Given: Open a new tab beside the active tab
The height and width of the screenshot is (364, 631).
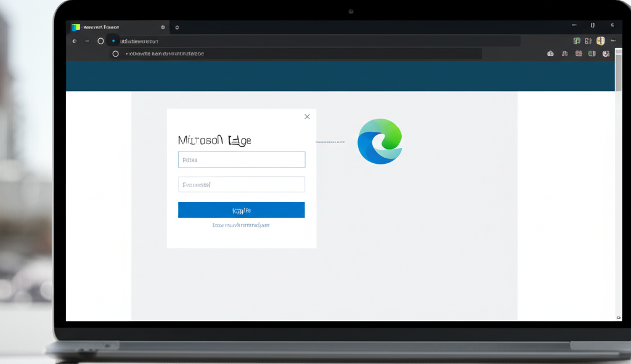Looking at the screenshot, I should (177, 27).
